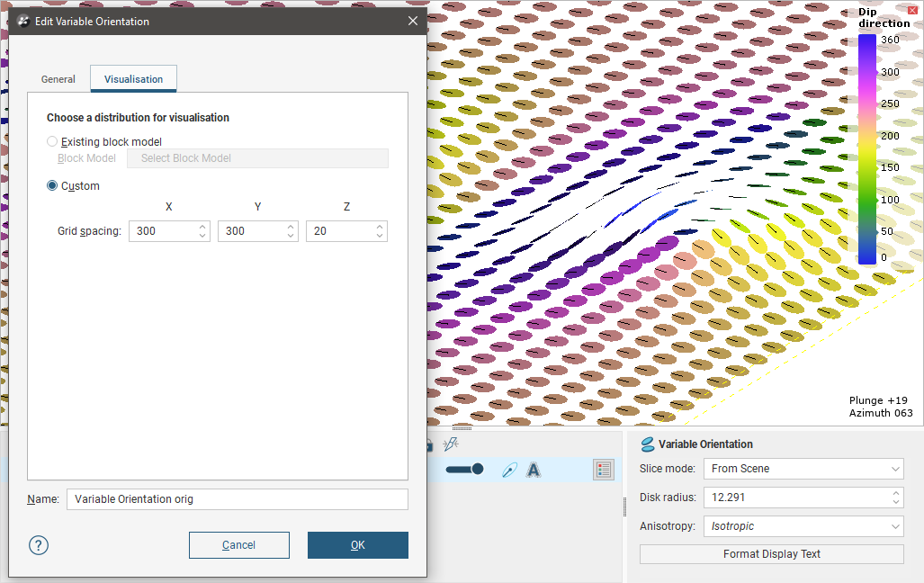Increase the Disk radius with the up arrow
Image resolution: width=924 pixels, height=583 pixels.
896,493
